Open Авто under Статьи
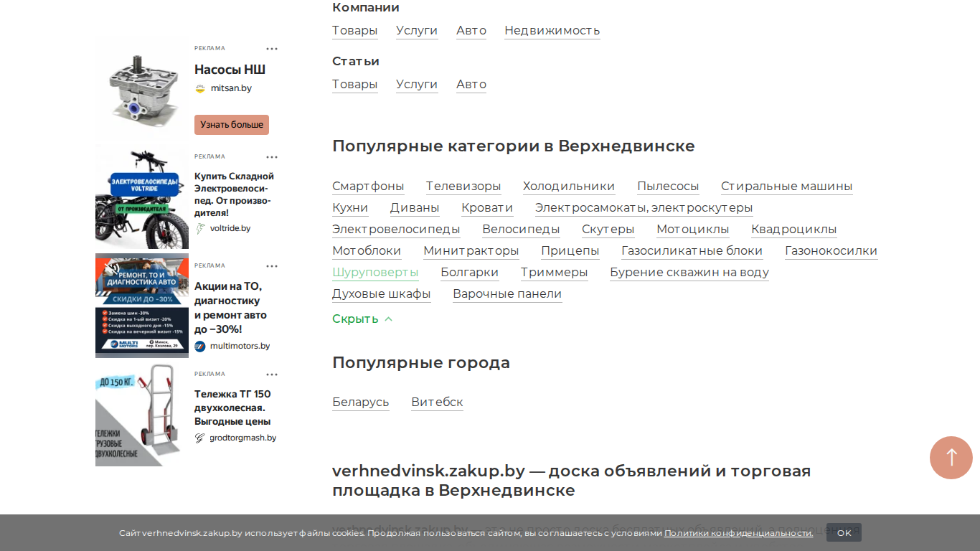This screenshot has height=551, width=980. coord(471,85)
